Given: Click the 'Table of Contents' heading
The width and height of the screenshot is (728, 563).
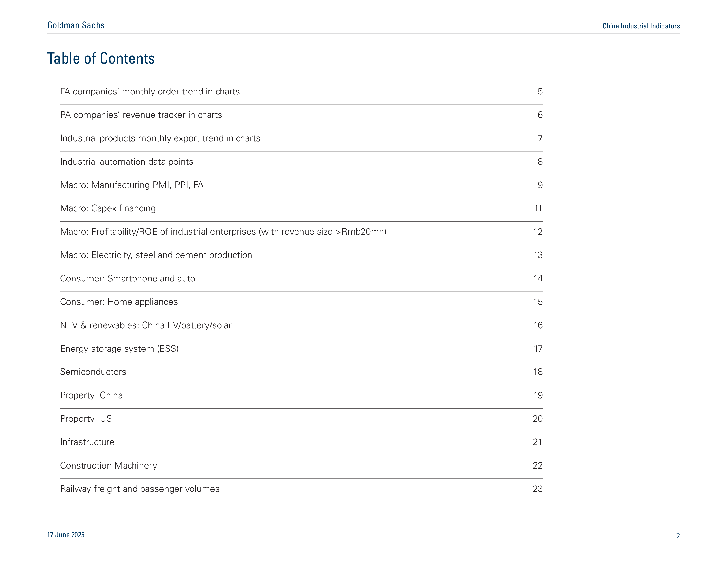Looking at the screenshot, I should point(101,58).
